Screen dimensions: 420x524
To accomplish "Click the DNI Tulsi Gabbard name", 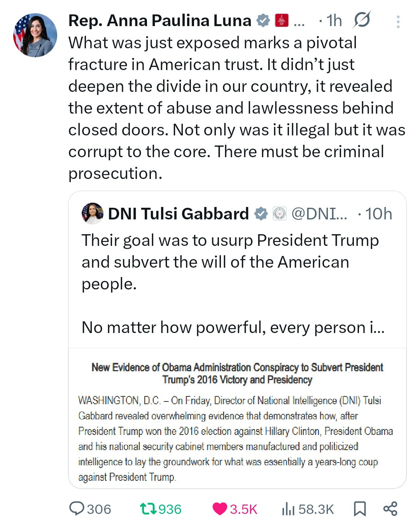I will coord(178,214).
